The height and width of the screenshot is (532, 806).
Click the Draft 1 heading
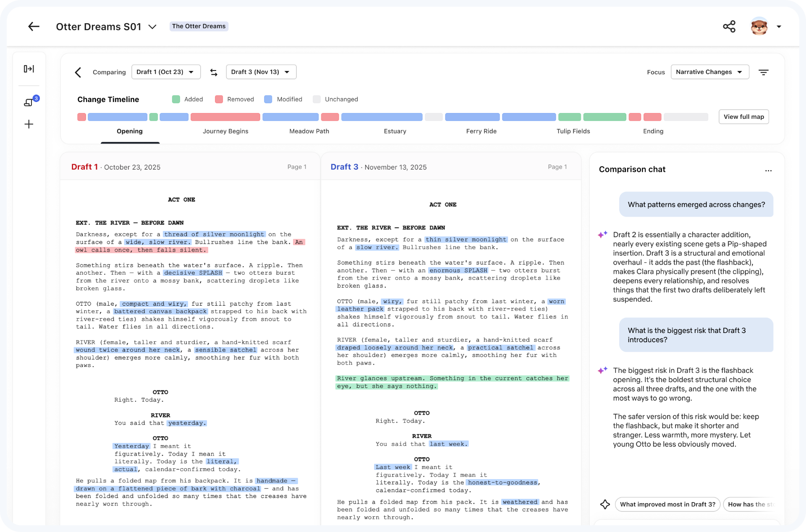pos(84,167)
